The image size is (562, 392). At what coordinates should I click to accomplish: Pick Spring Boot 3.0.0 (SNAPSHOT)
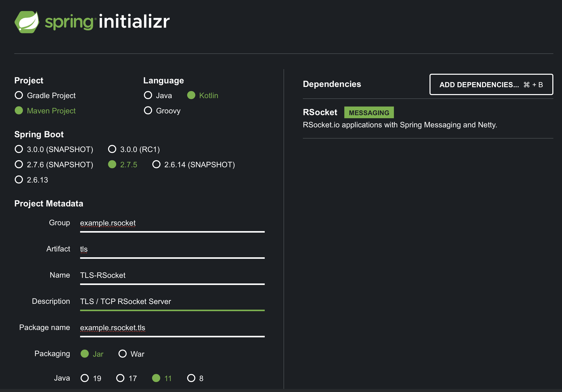(19, 149)
